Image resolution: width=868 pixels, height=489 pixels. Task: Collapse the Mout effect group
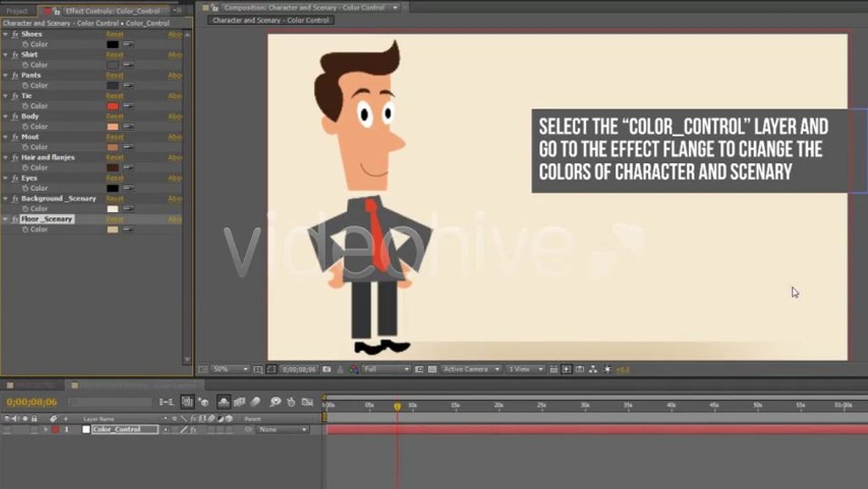(x=5, y=137)
